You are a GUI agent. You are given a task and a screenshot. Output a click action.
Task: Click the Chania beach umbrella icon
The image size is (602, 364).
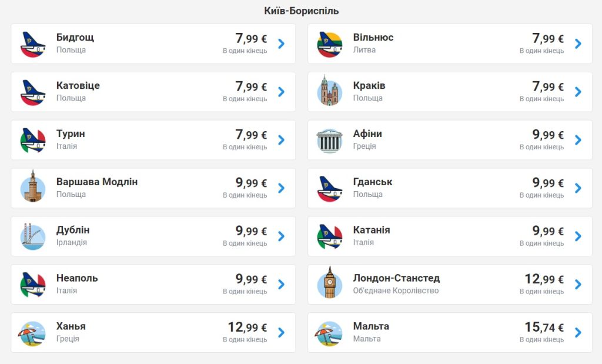(33, 333)
